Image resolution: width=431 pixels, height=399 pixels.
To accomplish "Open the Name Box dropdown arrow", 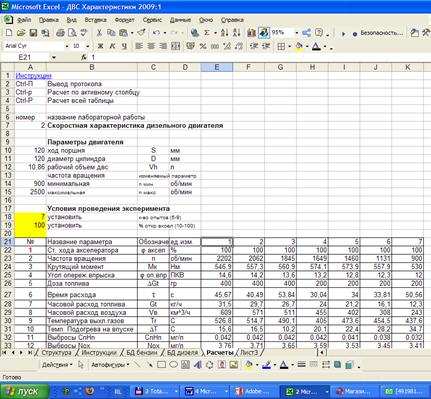I will (54, 58).
